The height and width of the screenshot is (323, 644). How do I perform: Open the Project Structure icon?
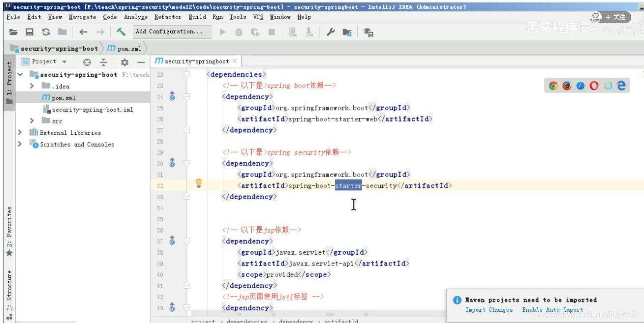(347, 32)
